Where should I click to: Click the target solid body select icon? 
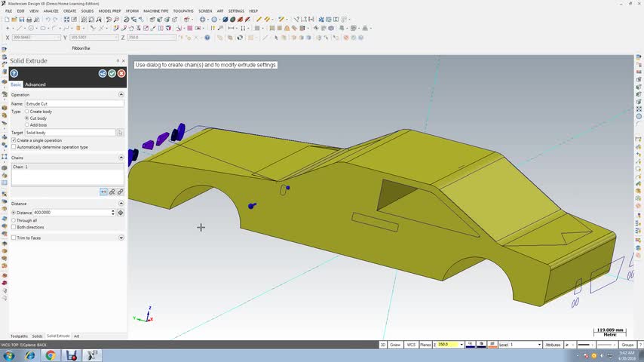point(121,133)
